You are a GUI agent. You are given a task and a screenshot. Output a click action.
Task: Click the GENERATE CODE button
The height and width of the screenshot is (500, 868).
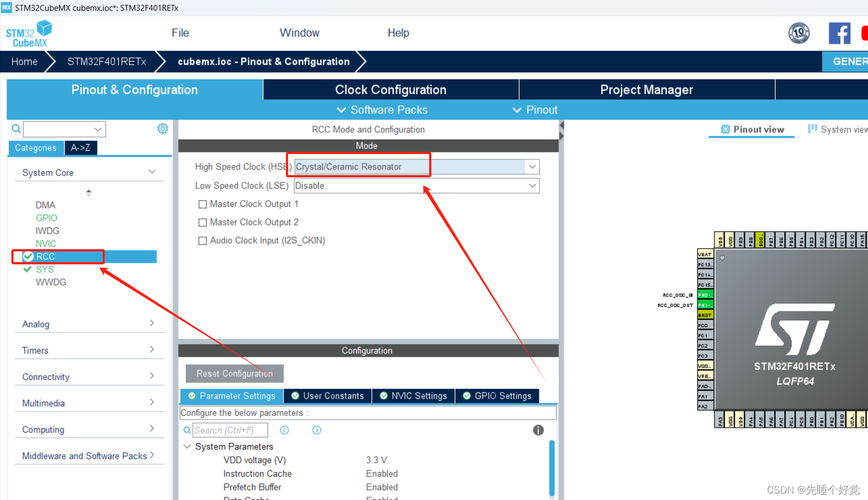845,62
